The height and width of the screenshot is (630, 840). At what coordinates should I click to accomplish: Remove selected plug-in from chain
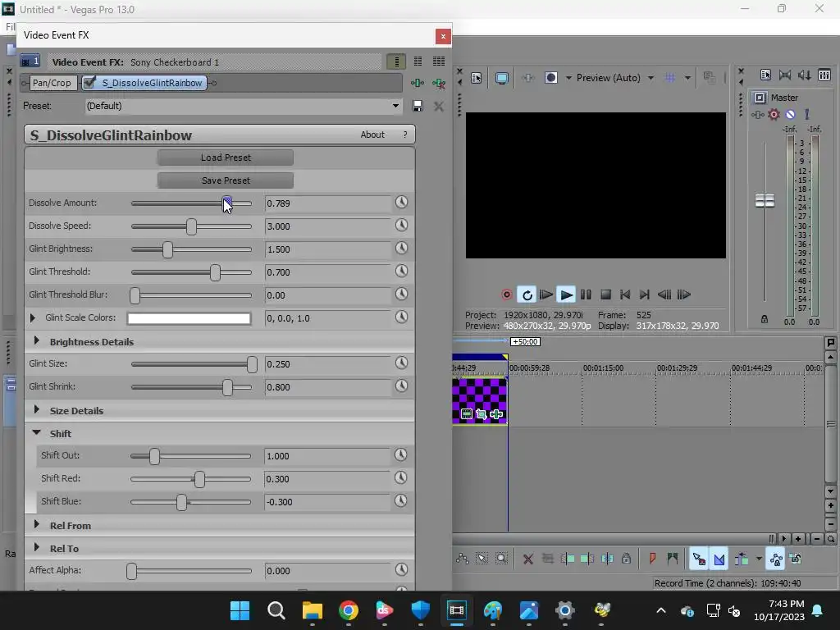pos(439,83)
